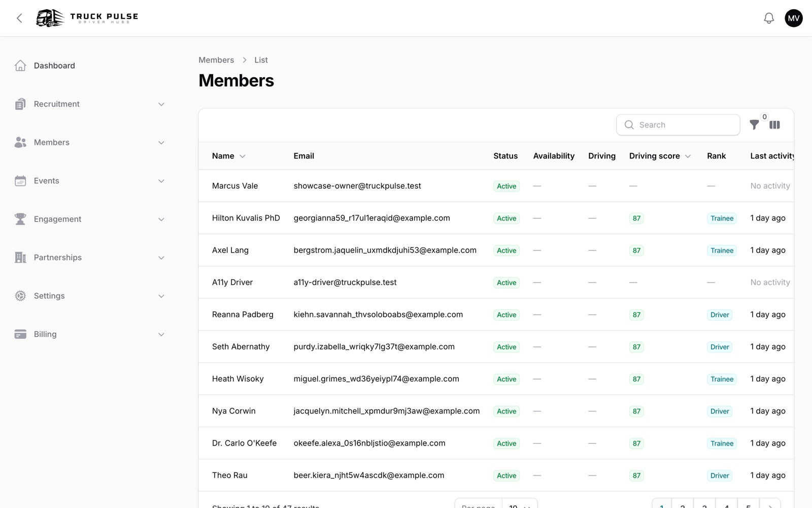Click Nya Corwin's name
The image size is (812, 508).
click(233, 411)
